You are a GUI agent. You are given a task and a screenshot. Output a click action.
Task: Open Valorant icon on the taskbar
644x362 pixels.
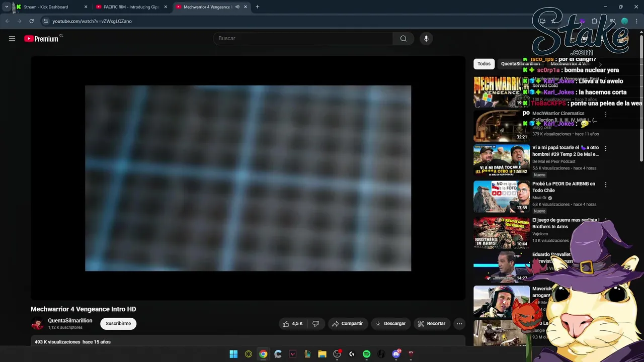coord(293,354)
